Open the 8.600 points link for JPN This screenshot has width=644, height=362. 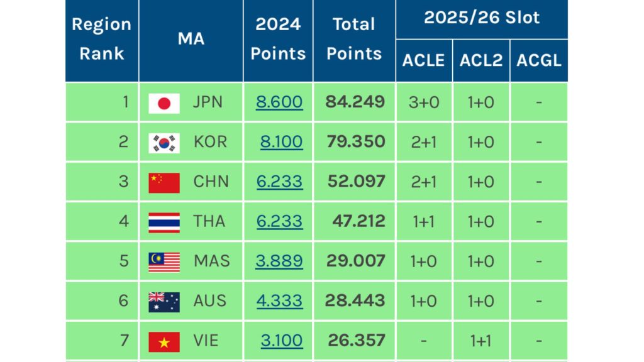coord(279,102)
